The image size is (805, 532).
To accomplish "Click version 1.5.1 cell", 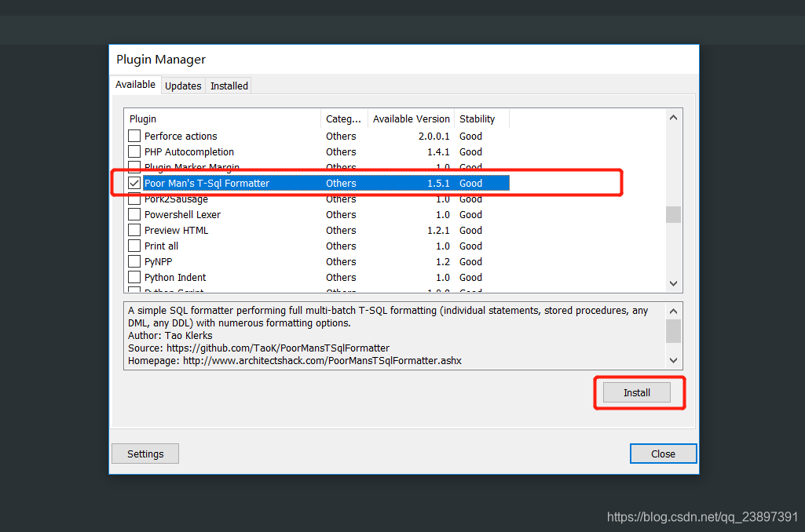I will point(438,183).
